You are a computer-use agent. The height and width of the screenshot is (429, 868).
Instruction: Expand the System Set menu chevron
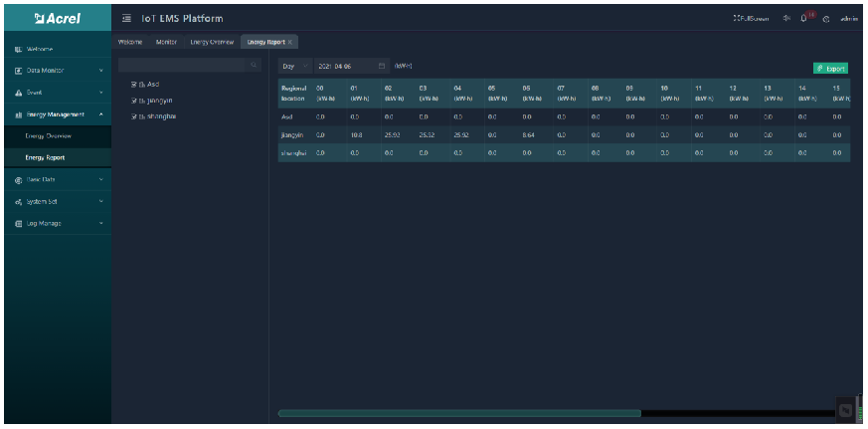click(x=100, y=202)
